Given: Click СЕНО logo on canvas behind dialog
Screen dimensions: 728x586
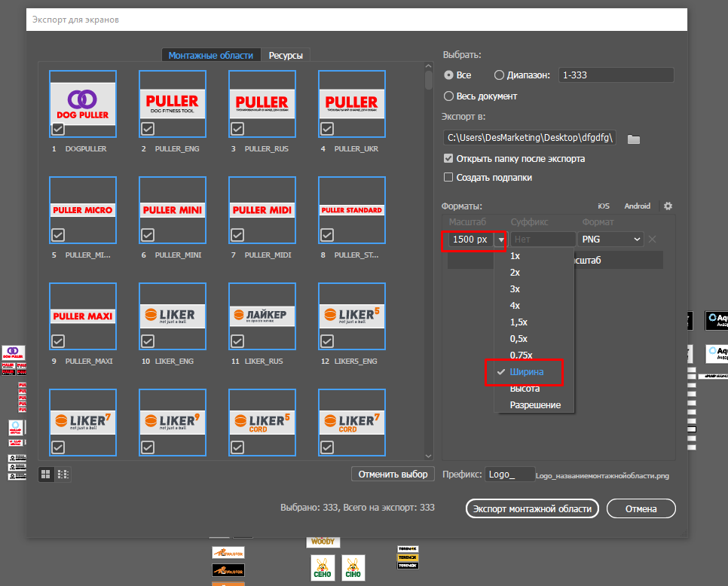Looking at the screenshot, I should point(323,568).
